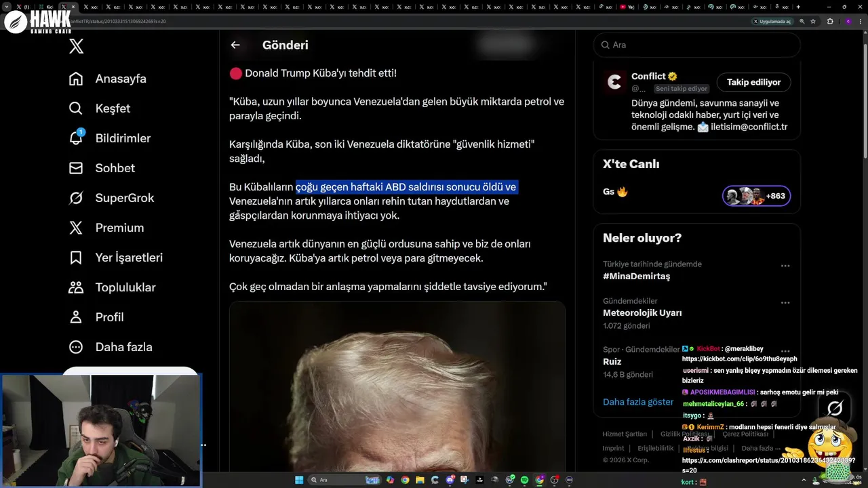Open the Conflict profile avatar
This screenshot has width=868, height=488.
(614, 82)
